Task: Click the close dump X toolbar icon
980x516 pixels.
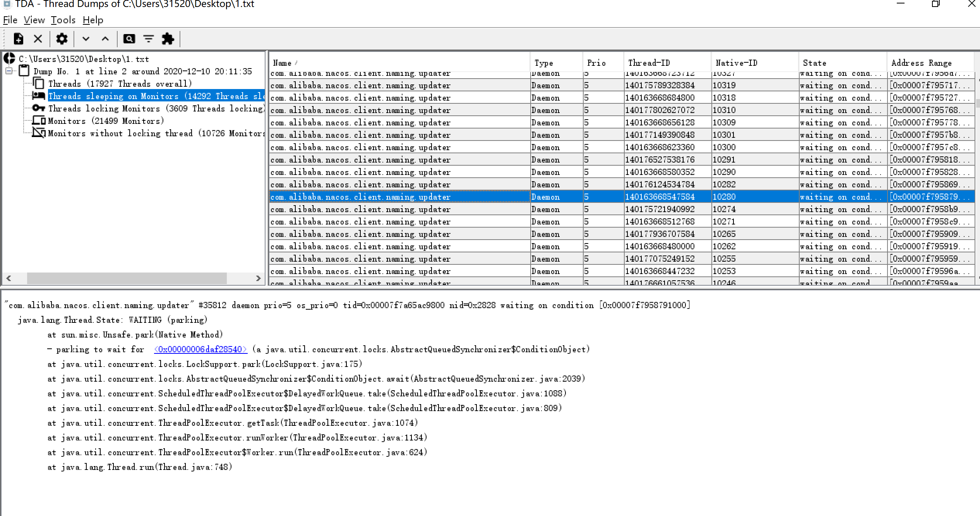Action: 38,39
